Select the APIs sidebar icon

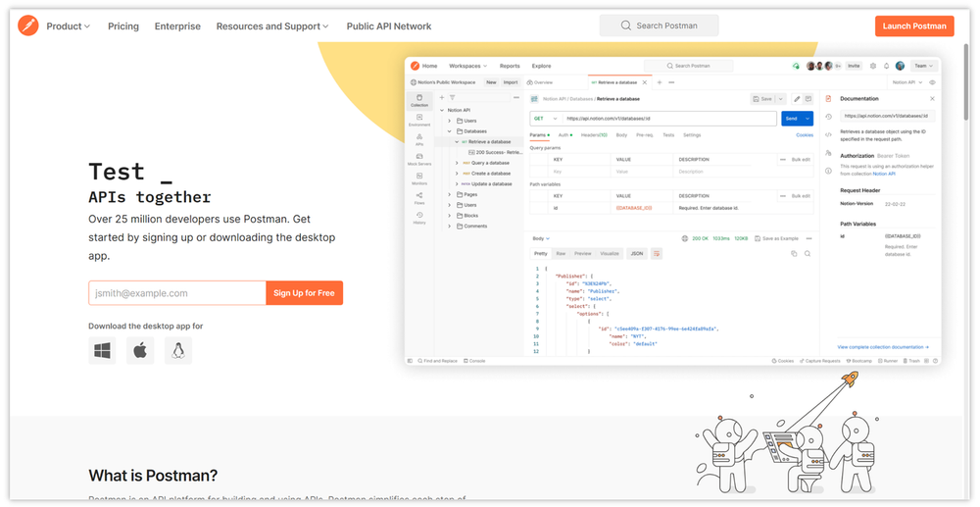click(x=419, y=139)
